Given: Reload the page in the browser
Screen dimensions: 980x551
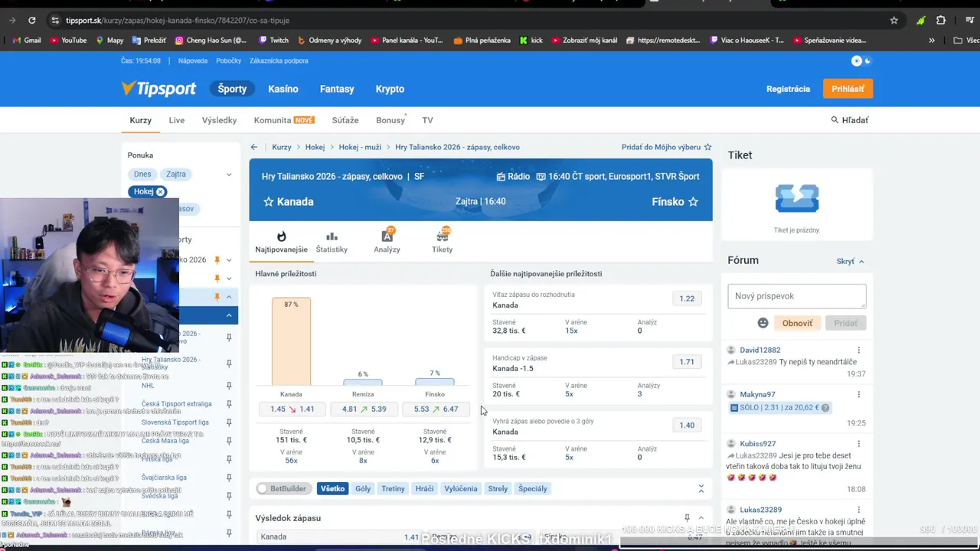Looking at the screenshot, I should (31, 20).
